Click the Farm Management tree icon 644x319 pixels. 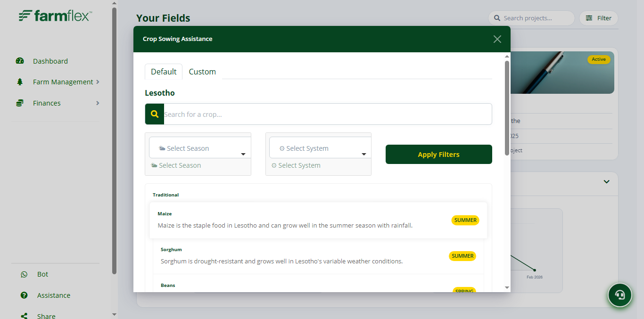[x=20, y=82]
